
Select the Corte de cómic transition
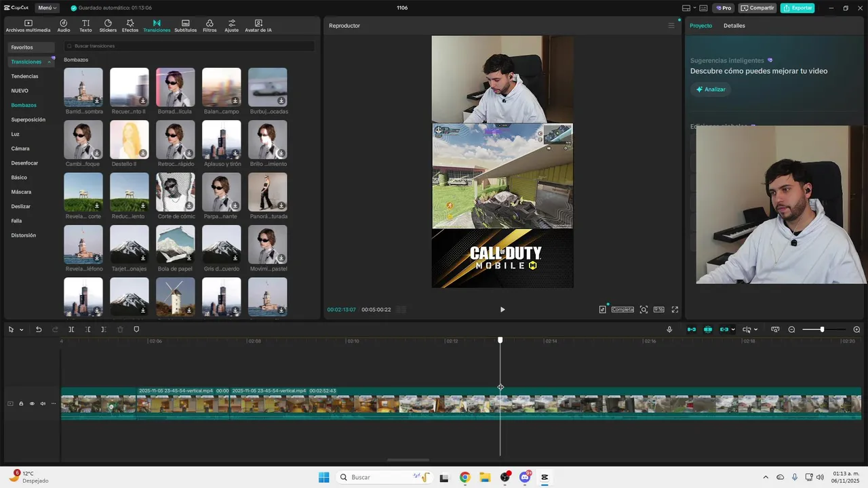click(x=176, y=192)
